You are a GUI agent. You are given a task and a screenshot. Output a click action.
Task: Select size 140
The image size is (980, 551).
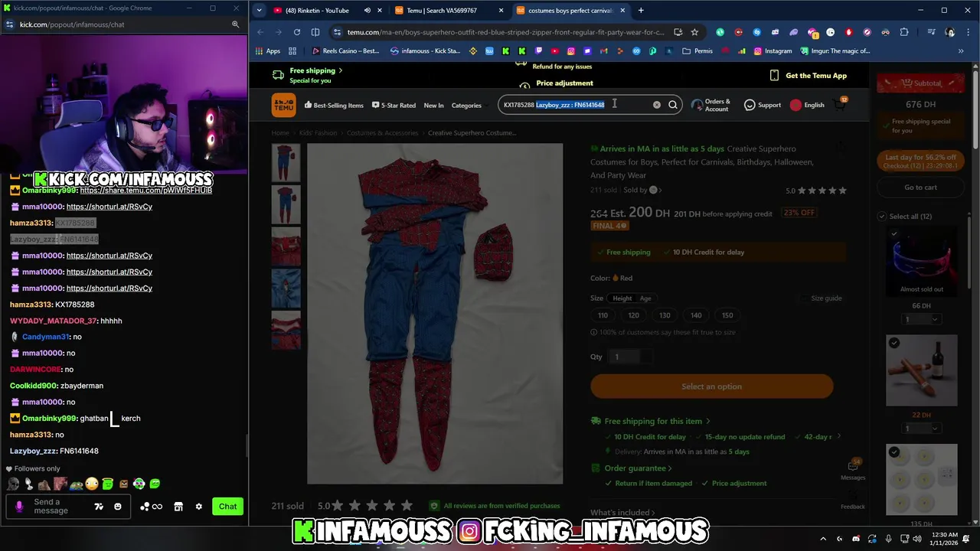point(696,315)
